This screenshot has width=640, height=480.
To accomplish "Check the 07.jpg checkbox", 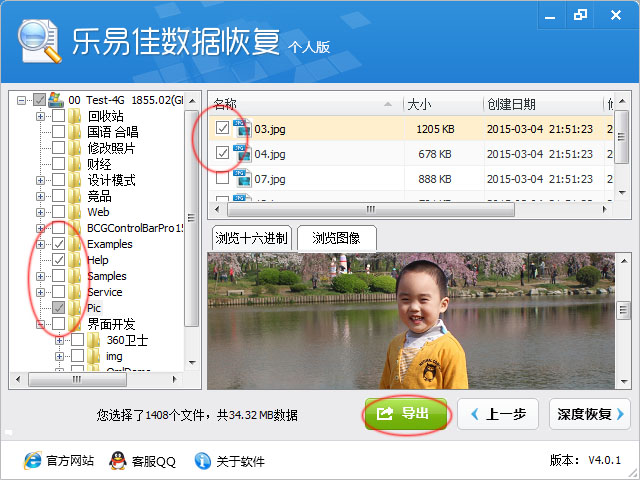I will [x=222, y=178].
